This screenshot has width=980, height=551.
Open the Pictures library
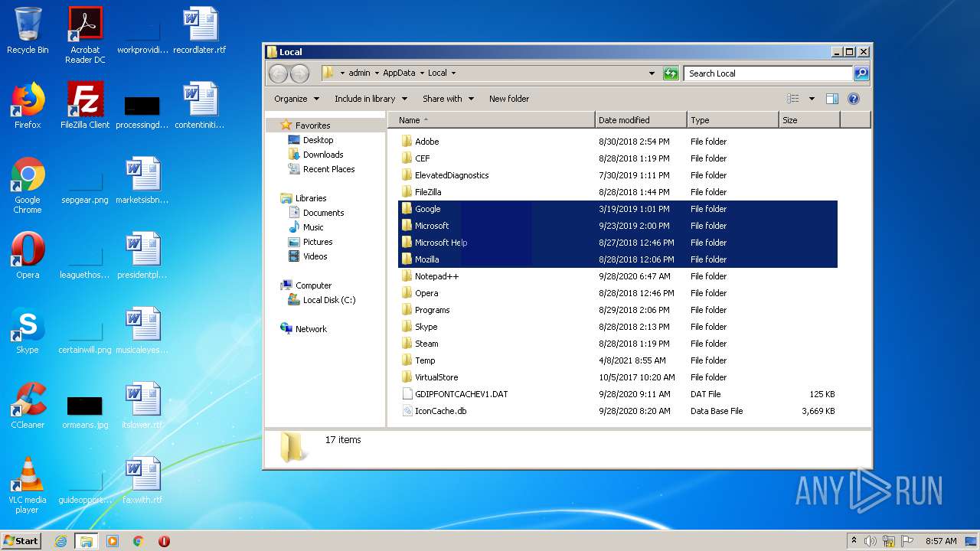[317, 242]
